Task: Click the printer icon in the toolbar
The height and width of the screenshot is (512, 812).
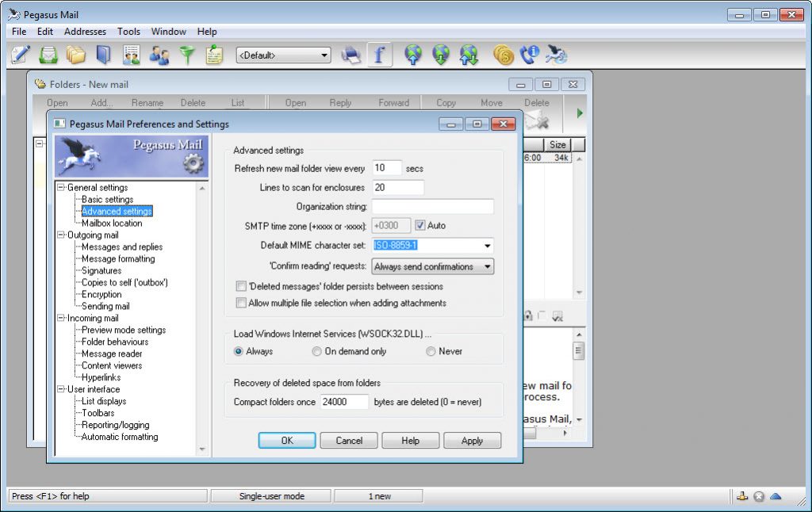Action: click(351, 55)
